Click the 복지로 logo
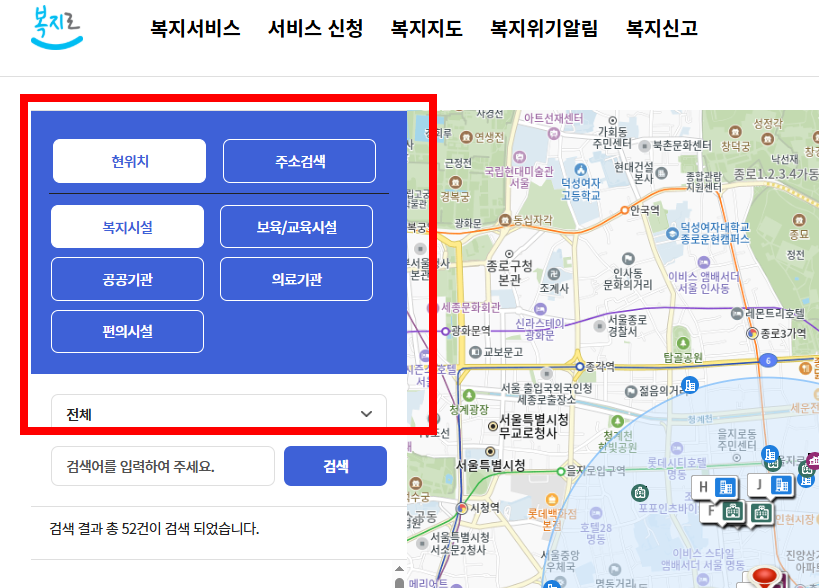This screenshot has height=588, width=819. 55,30
